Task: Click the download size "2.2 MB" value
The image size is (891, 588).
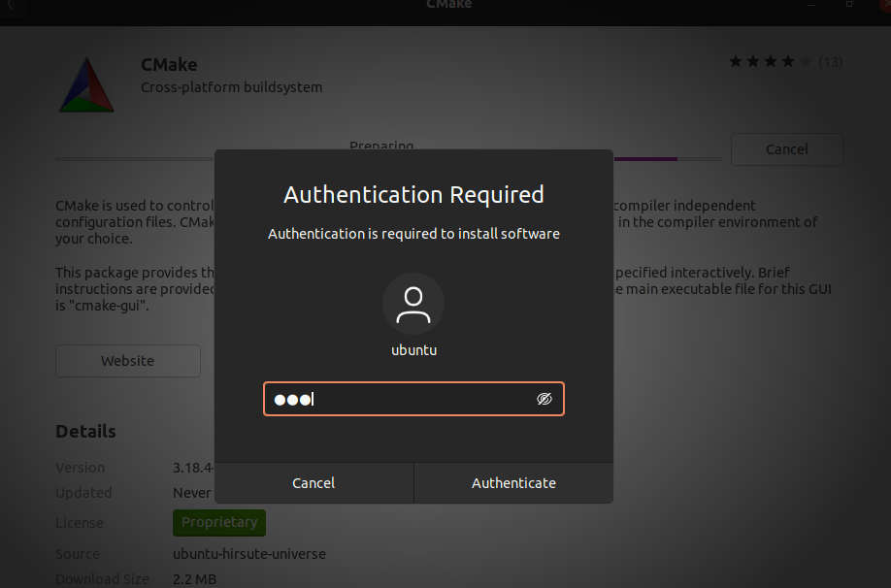Action: tap(195, 579)
